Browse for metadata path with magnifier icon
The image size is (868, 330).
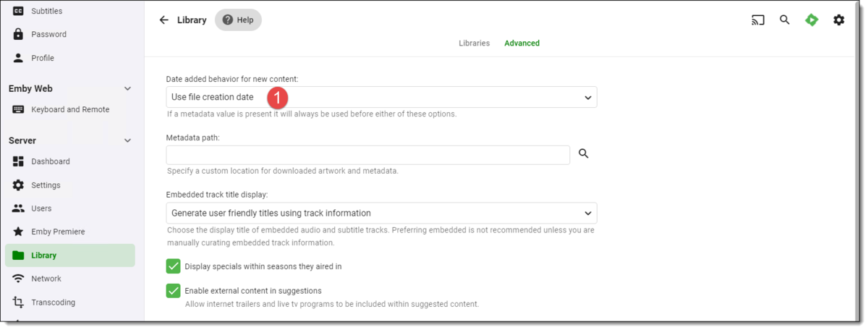[x=584, y=154]
